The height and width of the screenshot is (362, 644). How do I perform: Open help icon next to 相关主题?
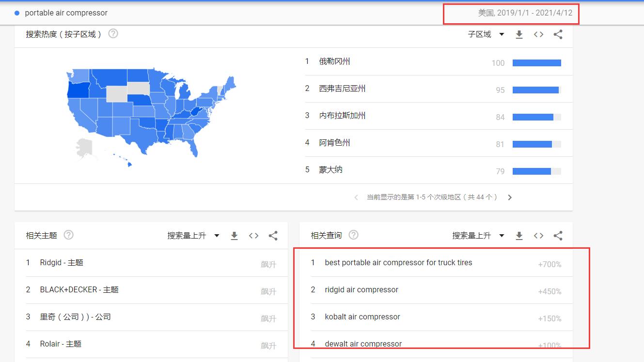click(x=69, y=235)
